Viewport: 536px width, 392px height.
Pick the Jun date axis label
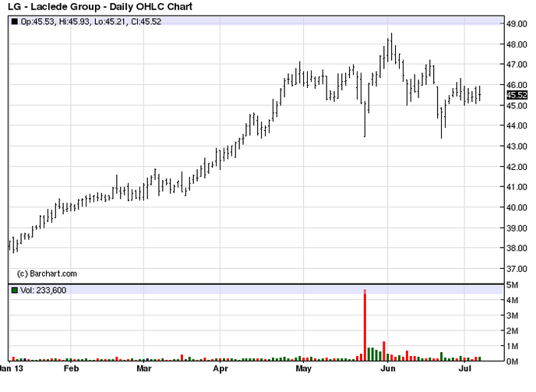click(x=386, y=368)
